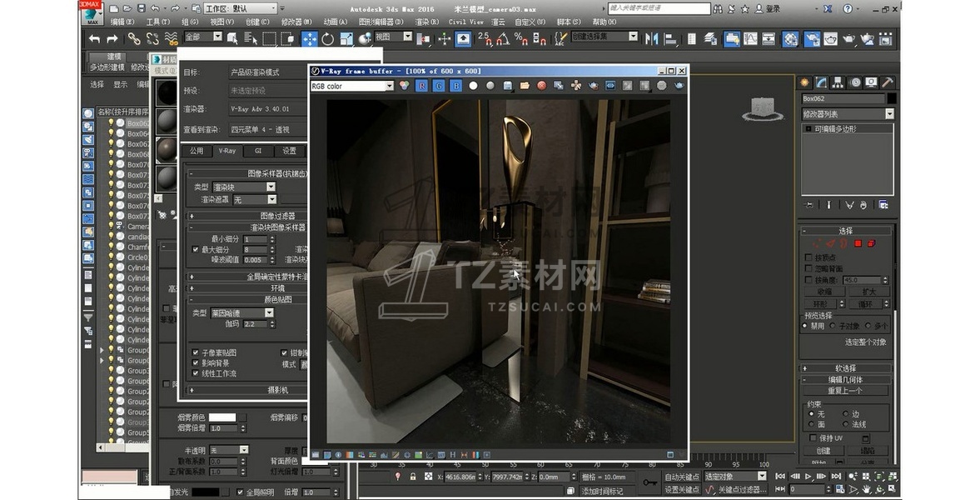Screen dimensions: 980x500
Task: Click the Undo arrow in main toolbar
Action: click(94, 38)
